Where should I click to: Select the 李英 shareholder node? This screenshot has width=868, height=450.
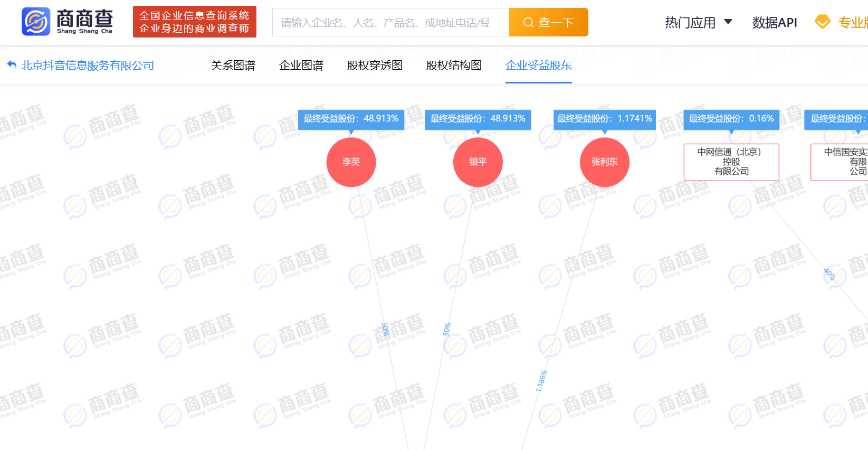[x=351, y=162]
